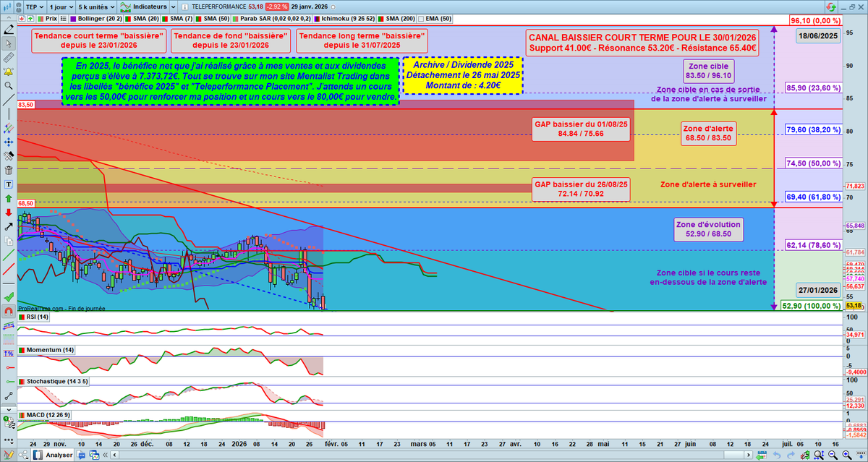Click the chat bubble icon next to Analyser

tap(81, 455)
